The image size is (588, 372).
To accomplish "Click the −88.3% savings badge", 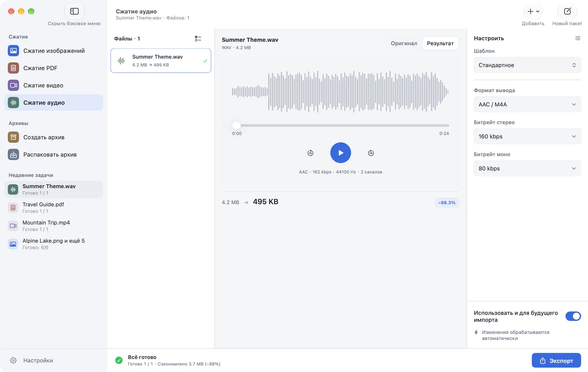I will (x=447, y=203).
